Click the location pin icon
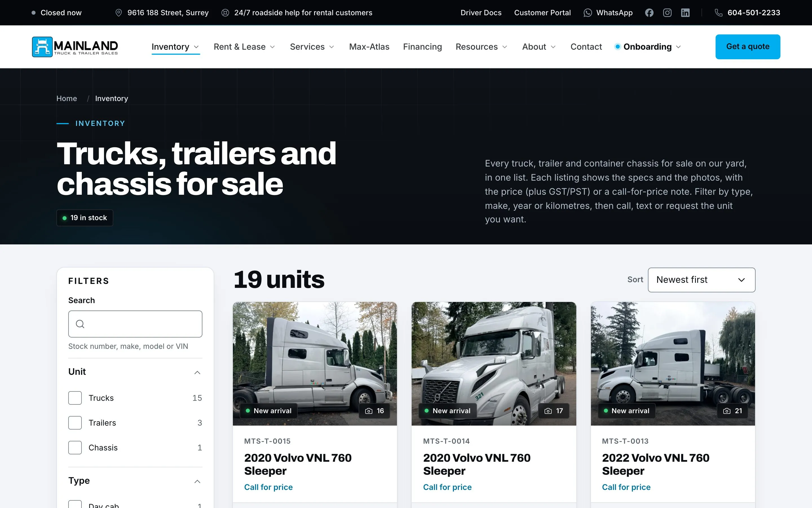 [x=118, y=13]
